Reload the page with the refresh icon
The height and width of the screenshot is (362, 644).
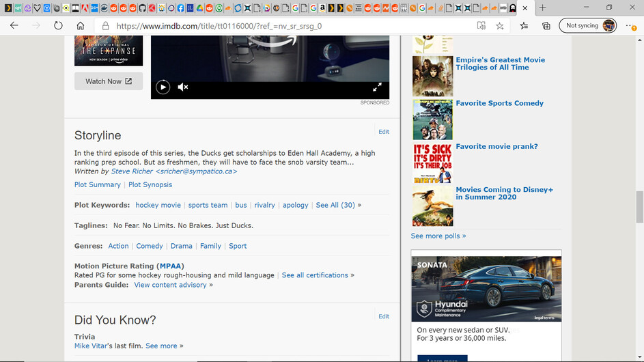[58, 25]
